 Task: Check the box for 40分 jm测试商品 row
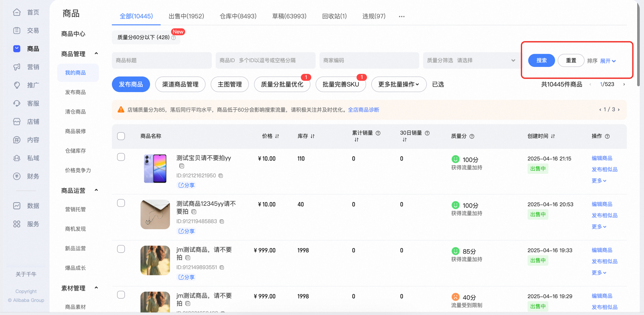pos(121,295)
